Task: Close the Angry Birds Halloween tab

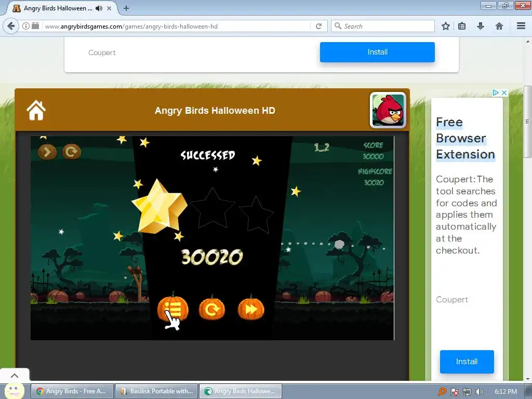Action: 109,8
